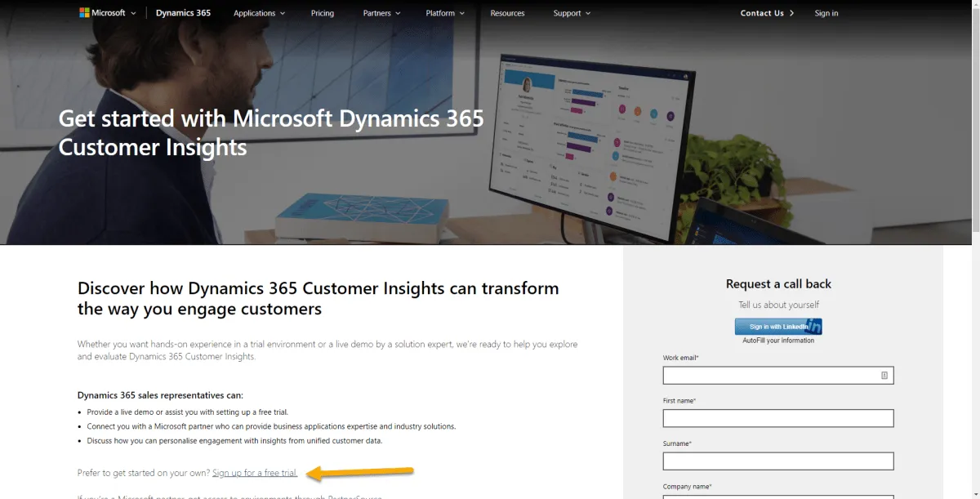
Task: Expand the Microsoft dropdown chevron
Action: 133,13
